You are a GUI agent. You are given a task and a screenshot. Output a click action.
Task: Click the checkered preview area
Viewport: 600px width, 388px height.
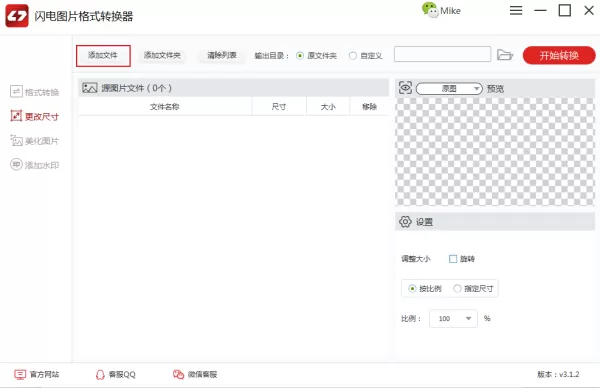495,152
